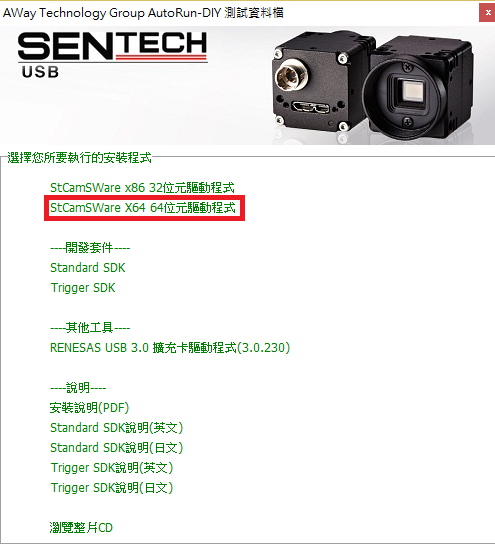This screenshot has height=545, width=495.
Task: Click the SENTECH USB logo
Action: [113, 54]
